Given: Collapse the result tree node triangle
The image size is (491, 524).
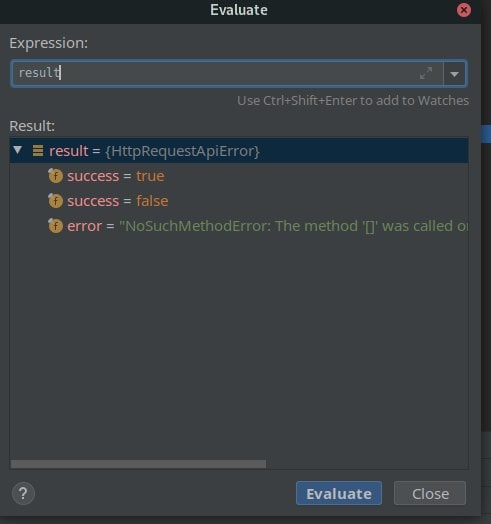Looking at the screenshot, I should (x=18, y=150).
